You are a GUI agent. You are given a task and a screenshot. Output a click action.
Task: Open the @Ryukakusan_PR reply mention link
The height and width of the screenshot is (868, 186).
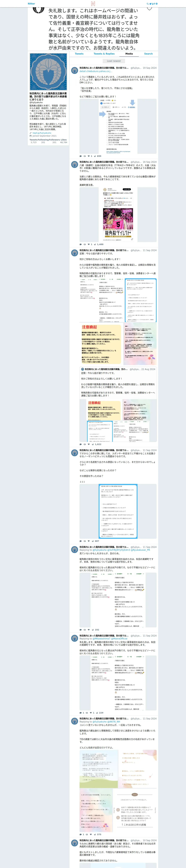tap(140, 550)
